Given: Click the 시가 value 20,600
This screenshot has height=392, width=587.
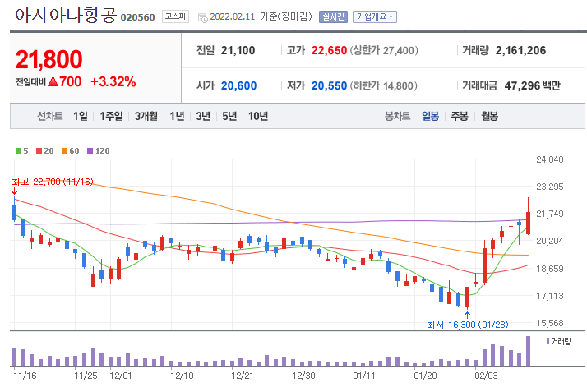Looking at the screenshot, I should click(x=239, y=85).
